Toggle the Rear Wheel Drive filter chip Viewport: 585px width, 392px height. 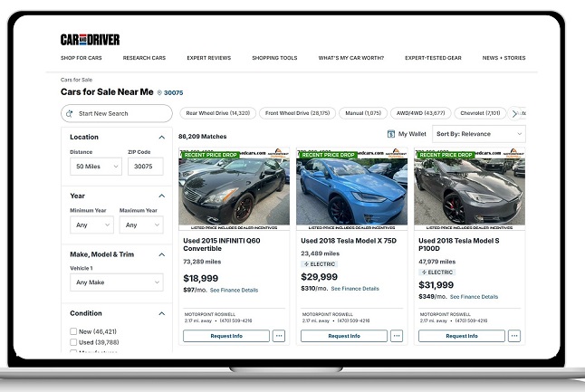coord(217,113)
